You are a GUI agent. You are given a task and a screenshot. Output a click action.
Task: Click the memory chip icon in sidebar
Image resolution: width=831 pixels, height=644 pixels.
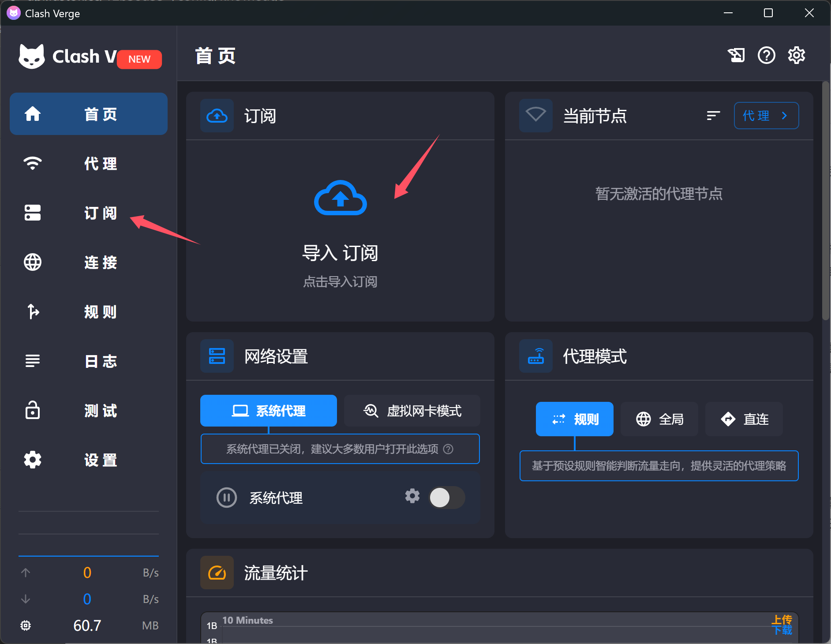coord(26,625)
